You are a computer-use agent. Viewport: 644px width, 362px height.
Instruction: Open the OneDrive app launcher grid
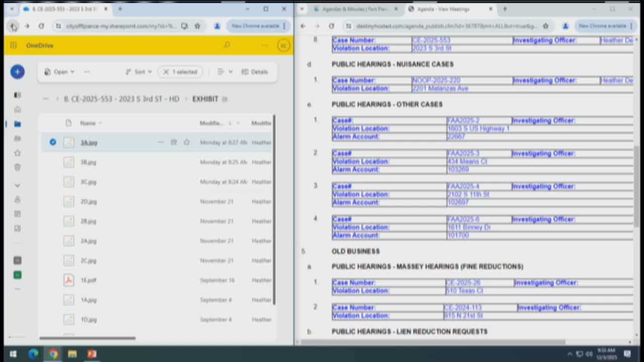tap(14, 45)
